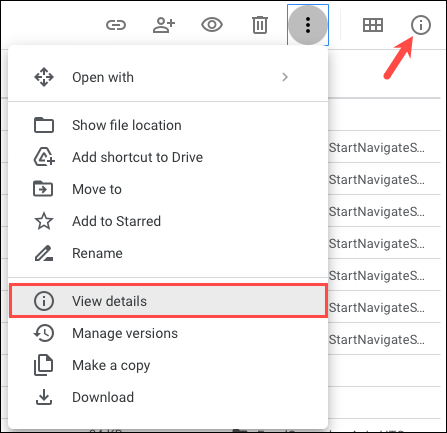Viewport: 447px width, 433px height.
Task: Click the get link icon
Action: tap(116, 25)
